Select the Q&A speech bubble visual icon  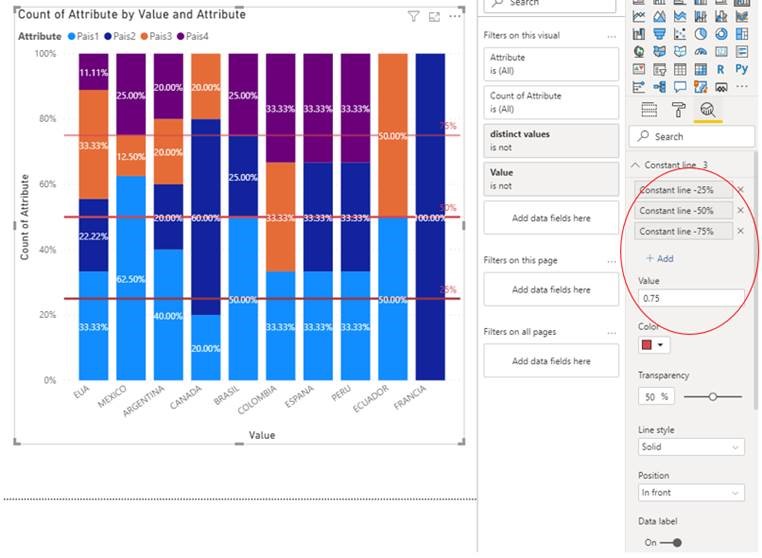pos(679,87)
